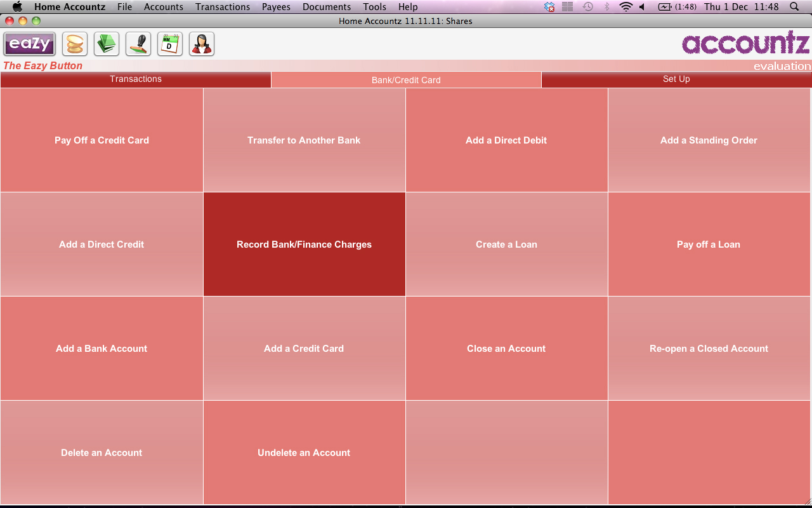
Task: Click Close an Account tile
Action: pos(506,349)
